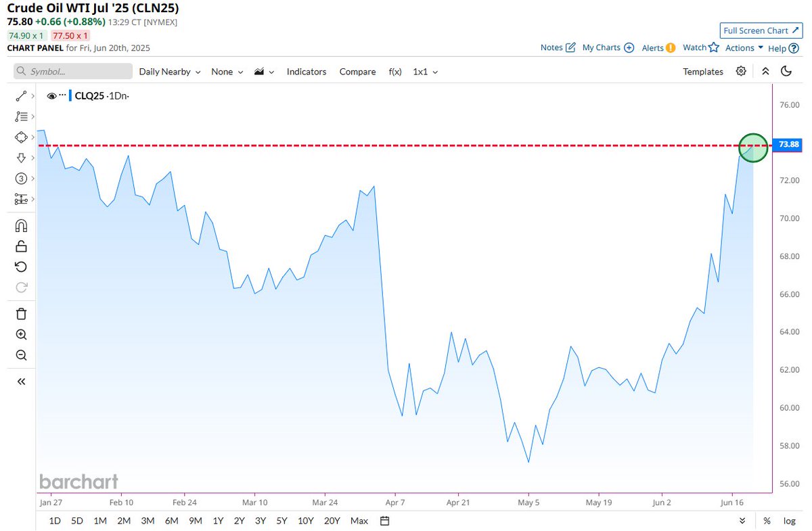This screenshot has width=812, height=531.
Task: Toggle the magnet snap mode
Action: coord(20,226)
